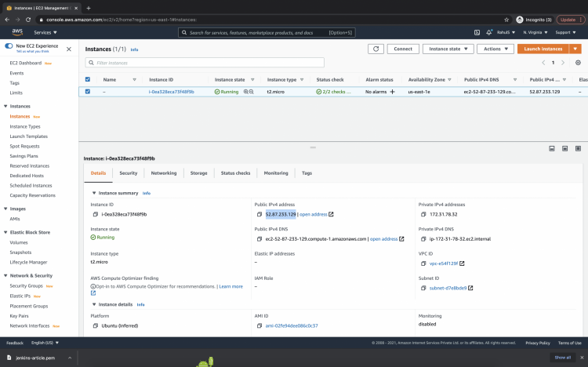
Task: Switch to the Status checks tab
Action: [x=235, y=173]
